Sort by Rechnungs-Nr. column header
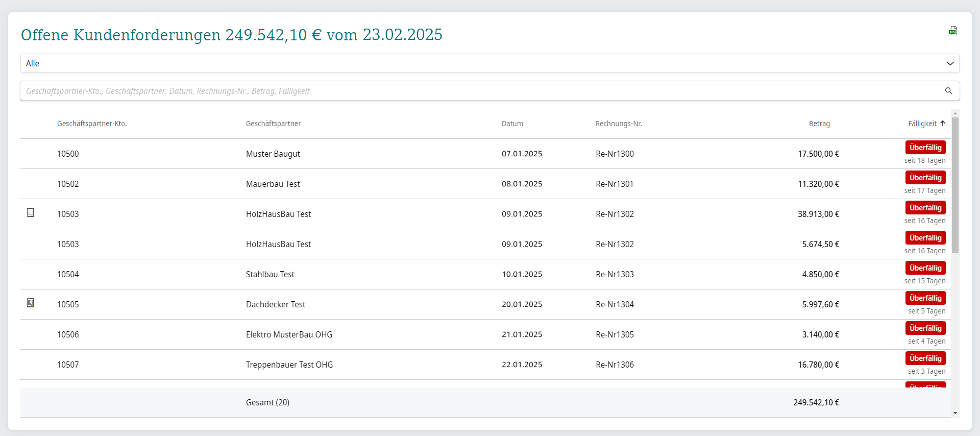This screenshot has height=436, width=980. click(x=619, y=124)
